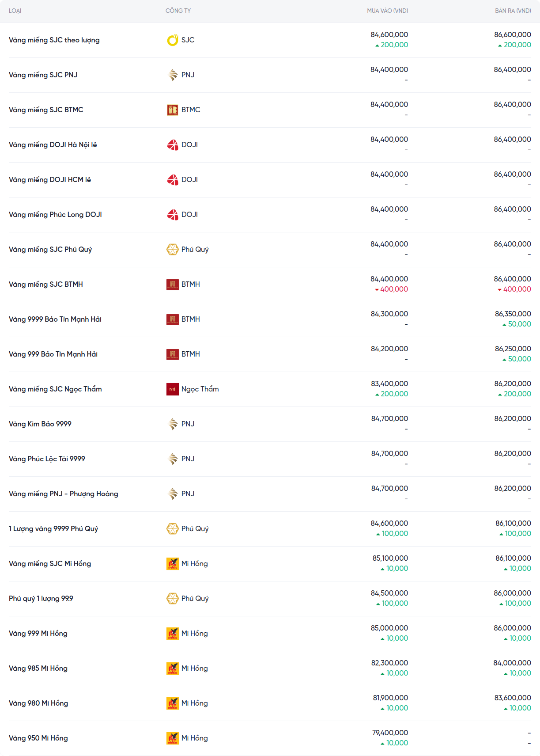This screenshot has height=756, width=540.
Task: Open Vàng miếng Phúc Long DOJI row
Action: (55, 215)
